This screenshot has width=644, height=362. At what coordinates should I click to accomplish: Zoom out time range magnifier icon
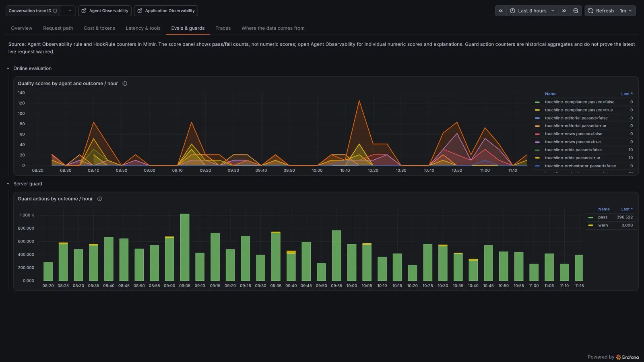tap(576, 11)
